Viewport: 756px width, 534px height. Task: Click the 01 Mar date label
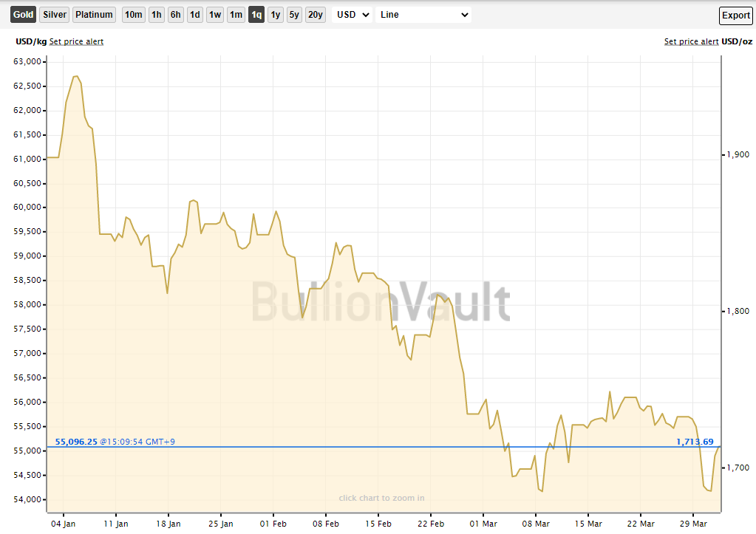tap(483, 524)
